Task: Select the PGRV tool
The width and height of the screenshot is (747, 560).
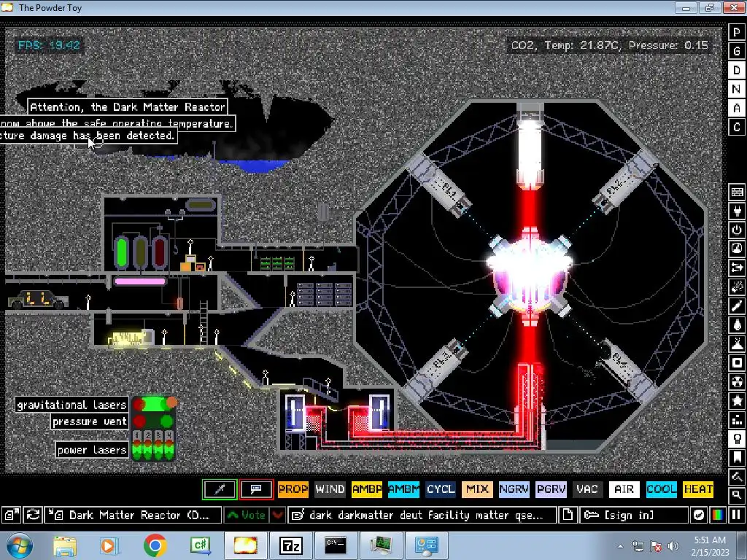Action: [551, 489]
